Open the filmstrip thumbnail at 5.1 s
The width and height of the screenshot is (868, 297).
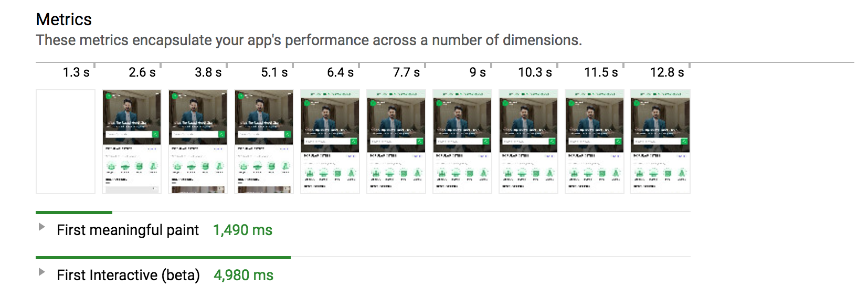pyautogui.click(x=264, y=142)
